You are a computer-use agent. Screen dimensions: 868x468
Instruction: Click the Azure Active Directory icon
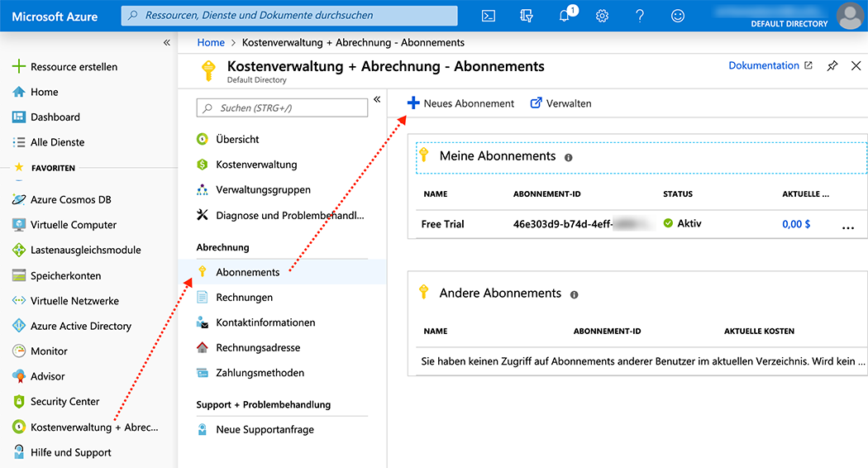click(x=19, y=326)
